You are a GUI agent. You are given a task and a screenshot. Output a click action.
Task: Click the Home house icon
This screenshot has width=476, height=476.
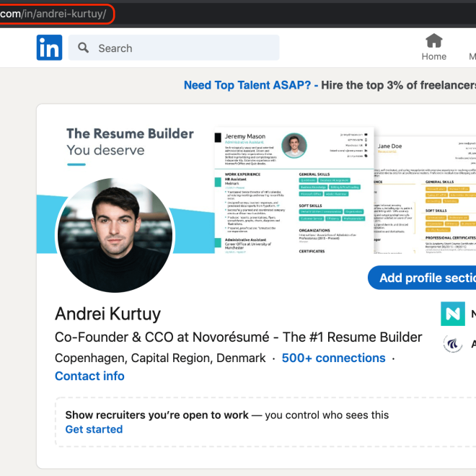433,40
